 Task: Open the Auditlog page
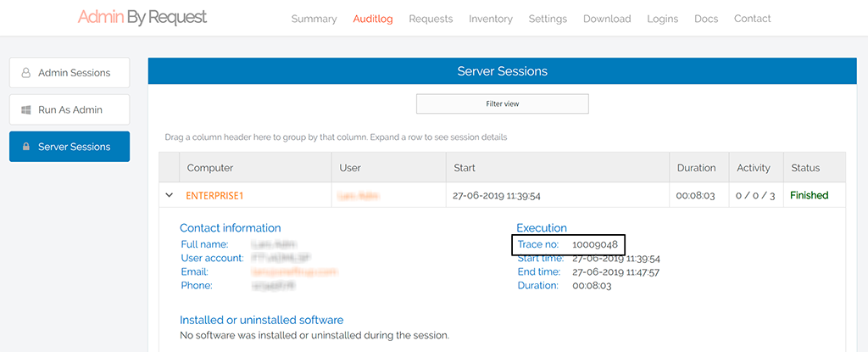click(373, 19)
